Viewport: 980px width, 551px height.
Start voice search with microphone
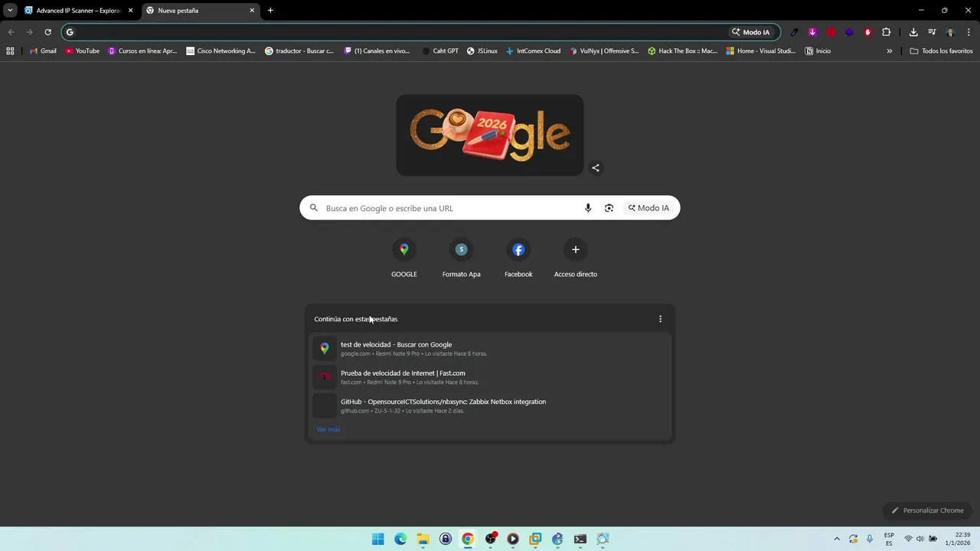(x=588, y=208)
